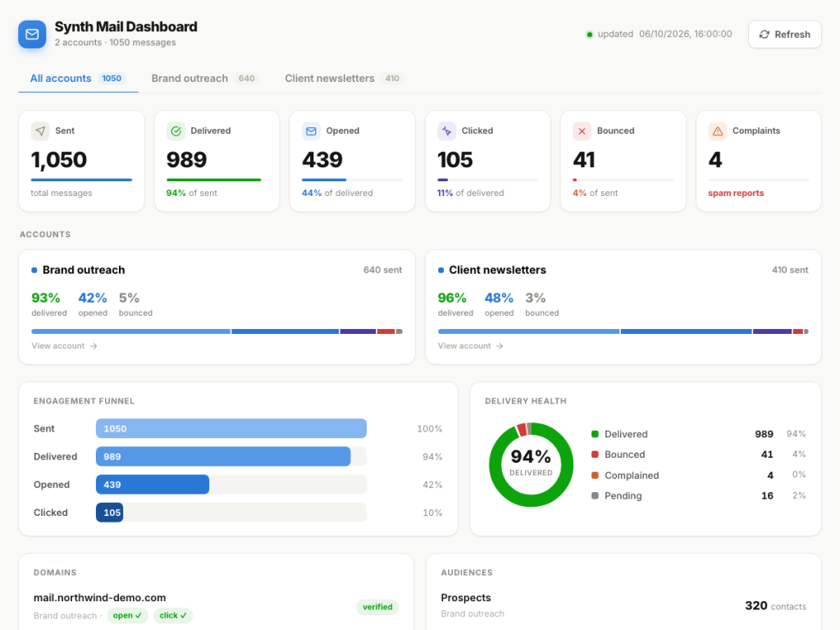
Task: Click the 320 contacts count
Action: [775, 606]
